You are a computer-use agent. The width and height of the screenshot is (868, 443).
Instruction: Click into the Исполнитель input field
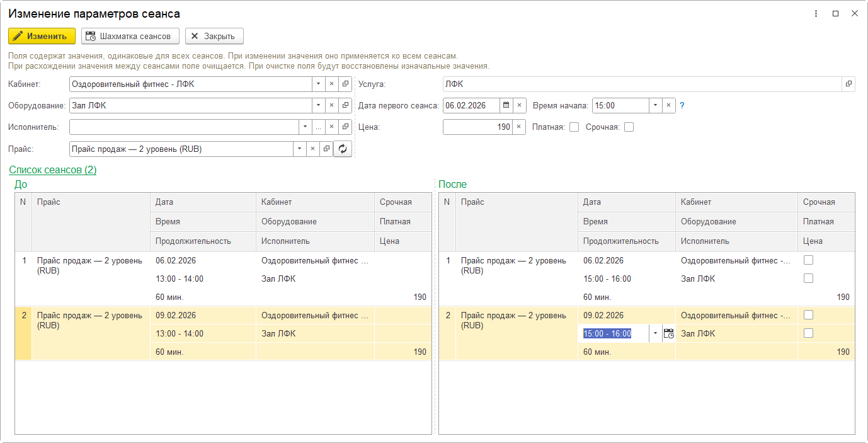(183, 127)
